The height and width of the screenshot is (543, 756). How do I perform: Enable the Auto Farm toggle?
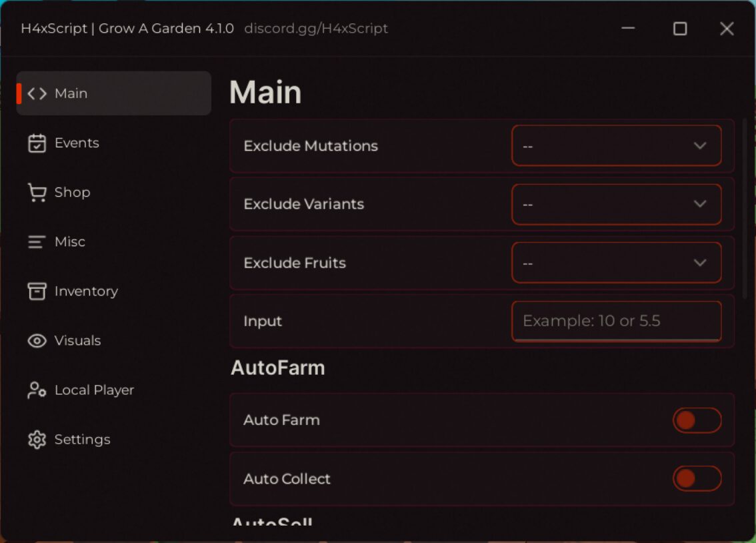[x=697, y=420]
